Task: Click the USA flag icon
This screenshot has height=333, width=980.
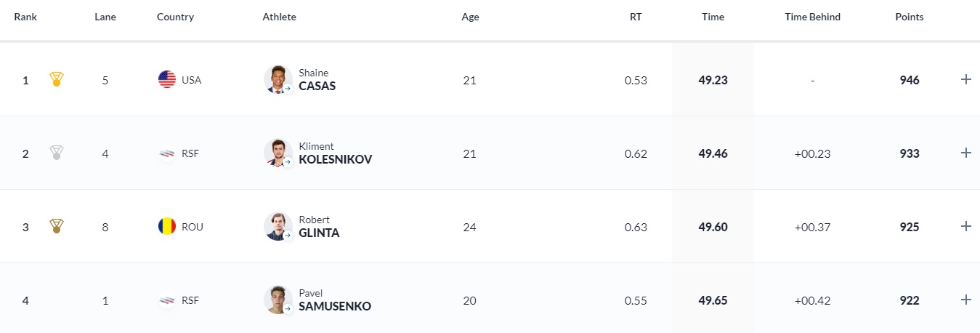Action: (167, 80)
